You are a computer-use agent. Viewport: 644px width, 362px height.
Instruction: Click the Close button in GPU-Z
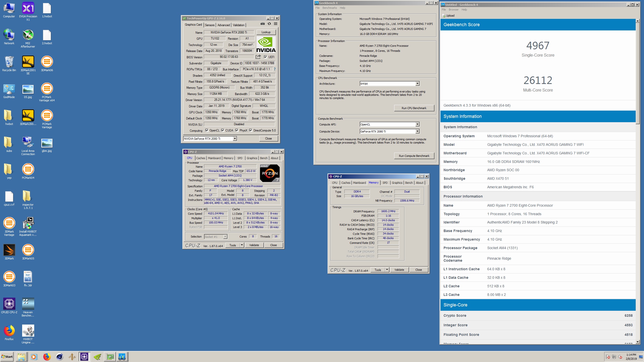point(268,139)
